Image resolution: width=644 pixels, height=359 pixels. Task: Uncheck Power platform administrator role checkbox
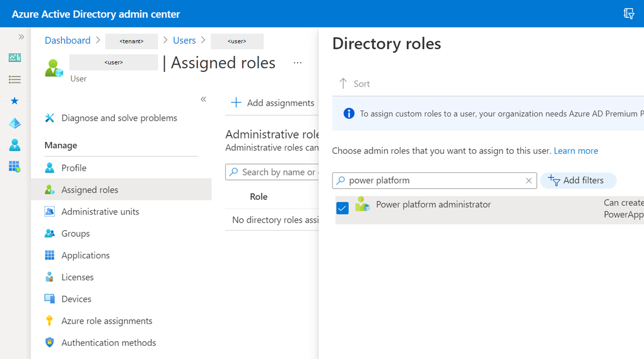tap(342, 208)
